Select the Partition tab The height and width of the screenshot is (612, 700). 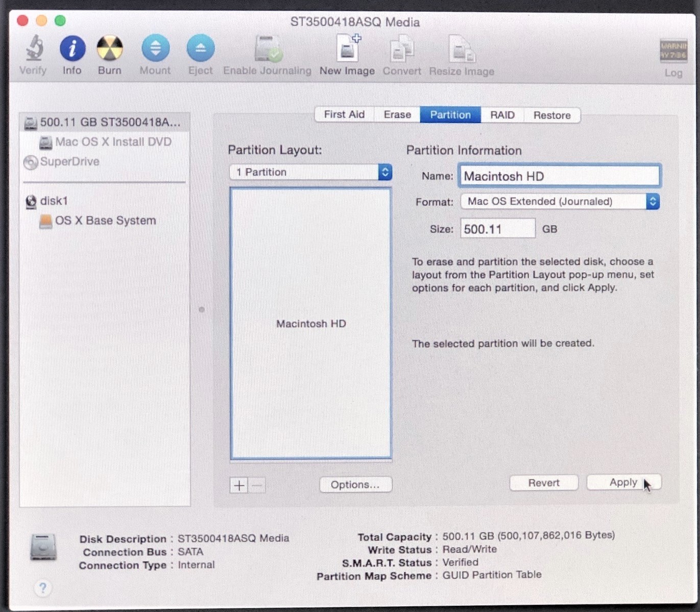(x=450, y=115)
